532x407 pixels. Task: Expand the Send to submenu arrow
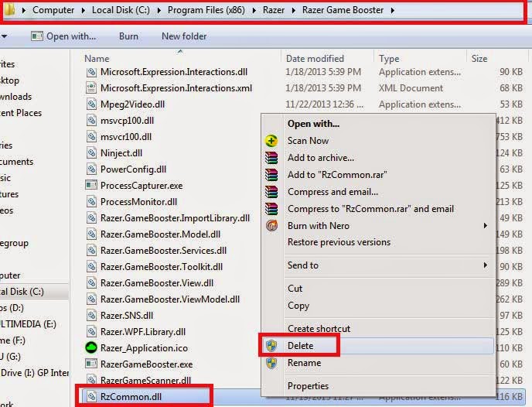click(486, 265)
